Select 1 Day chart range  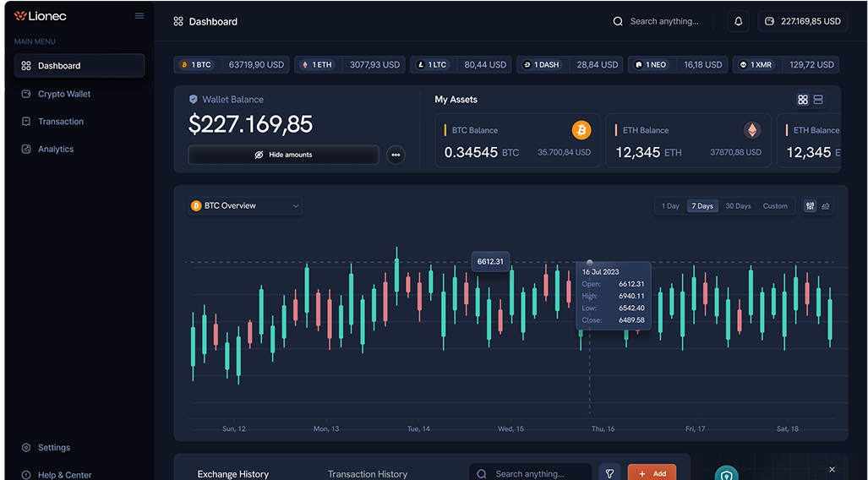coord(670,206)
